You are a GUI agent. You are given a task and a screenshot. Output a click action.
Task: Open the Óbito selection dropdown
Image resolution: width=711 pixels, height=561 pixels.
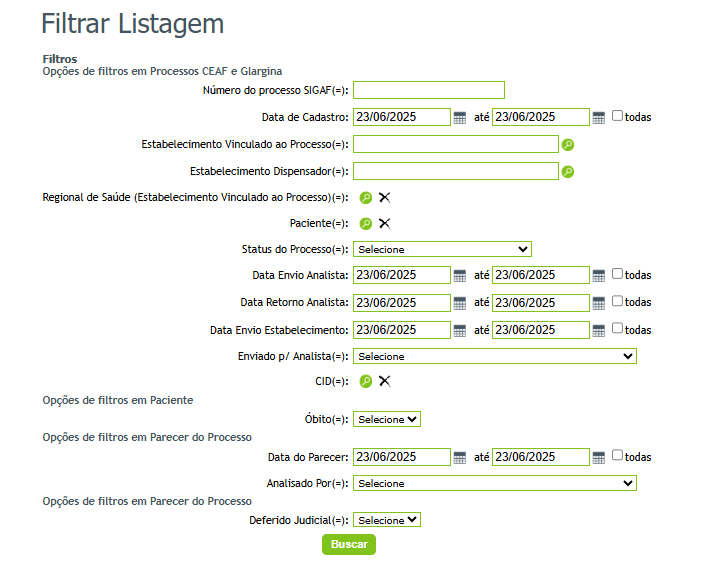point(386,420)
